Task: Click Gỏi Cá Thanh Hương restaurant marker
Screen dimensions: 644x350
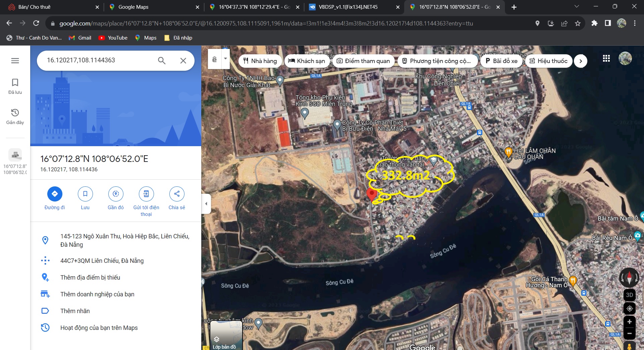Action: 573,281
